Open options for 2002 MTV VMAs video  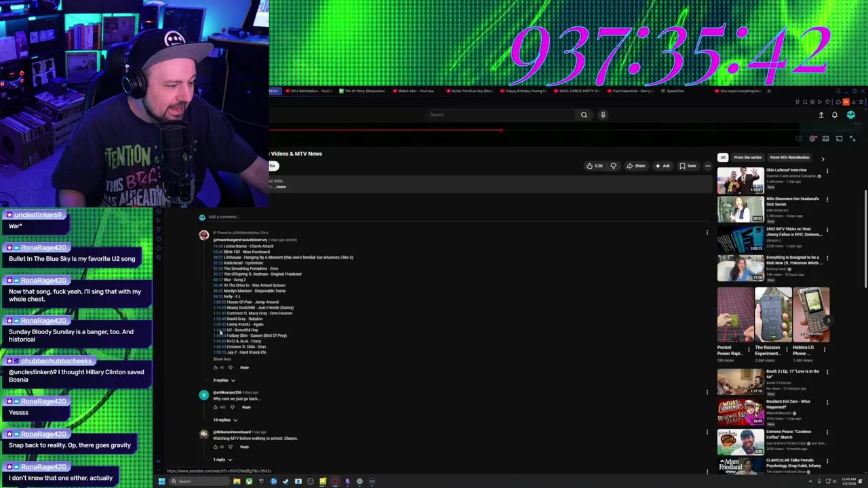click(x=827, y=230)
